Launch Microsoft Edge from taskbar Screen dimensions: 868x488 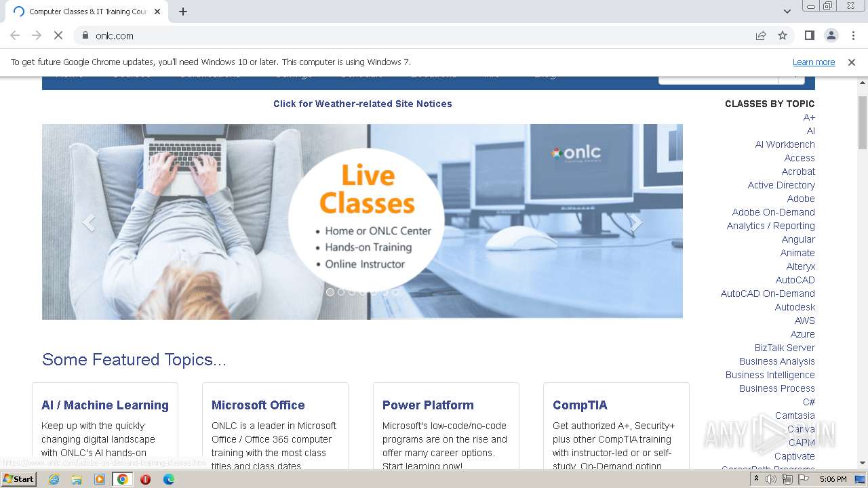168,479
